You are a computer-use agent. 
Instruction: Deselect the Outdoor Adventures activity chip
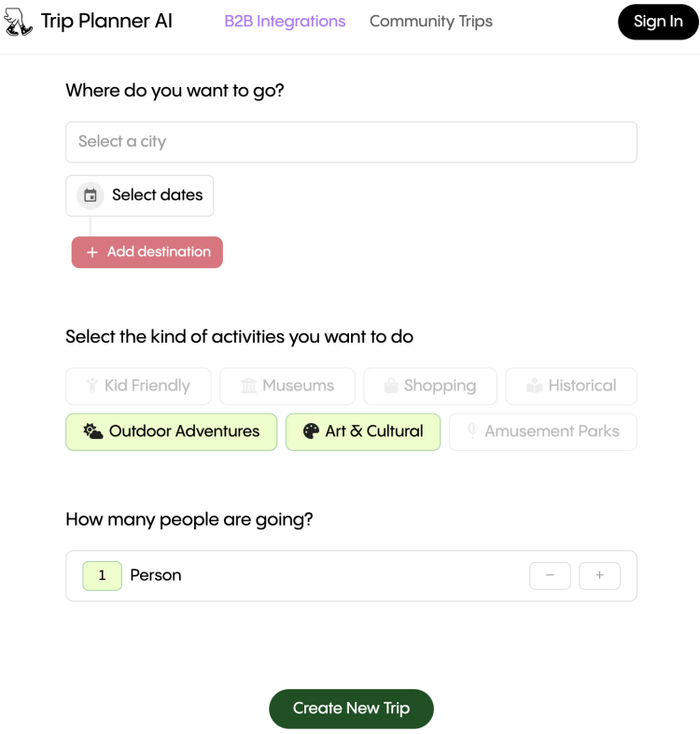point(171,432)
